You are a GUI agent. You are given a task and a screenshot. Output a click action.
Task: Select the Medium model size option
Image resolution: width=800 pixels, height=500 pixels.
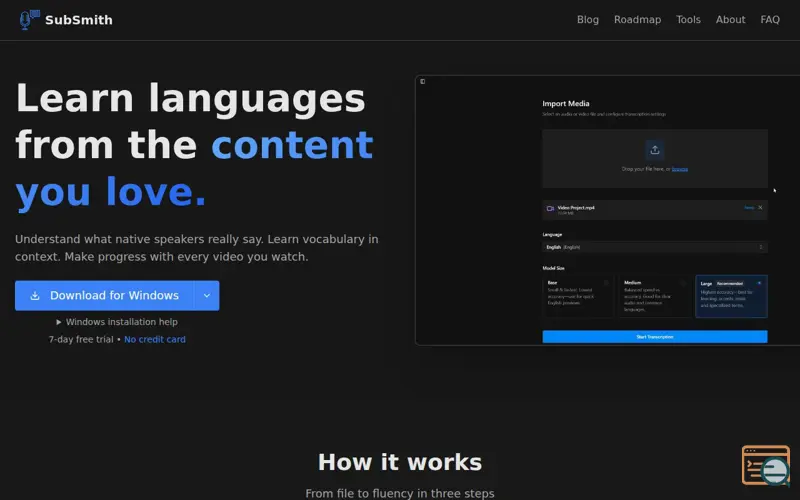coord(655,296)
